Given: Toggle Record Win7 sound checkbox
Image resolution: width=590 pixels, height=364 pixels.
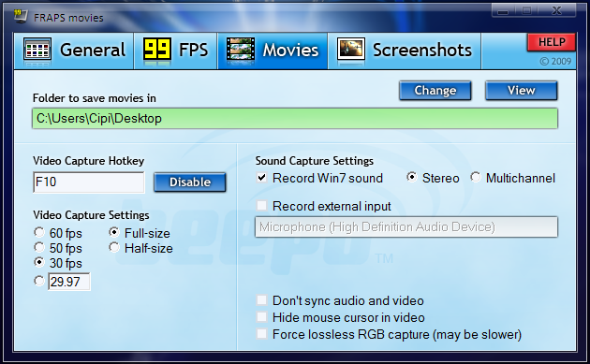Looking at the screenshot, I should click(261, 178).
